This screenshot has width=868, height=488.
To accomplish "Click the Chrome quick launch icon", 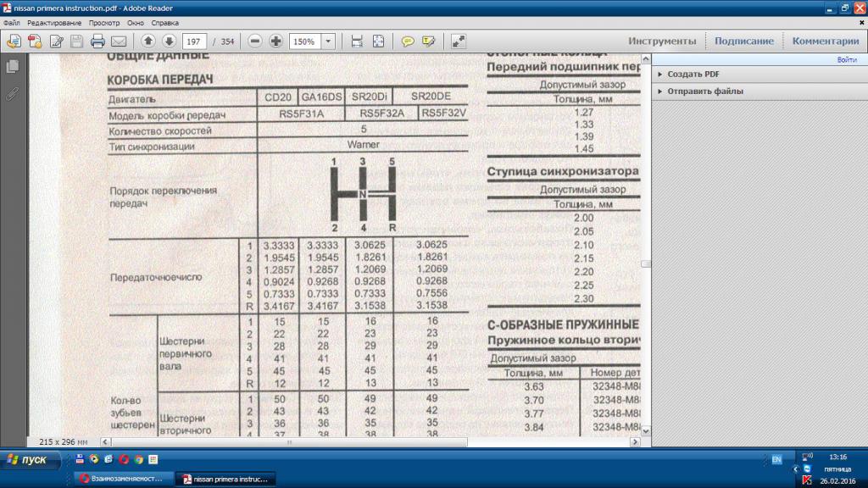I will click(x=138, y=459).
